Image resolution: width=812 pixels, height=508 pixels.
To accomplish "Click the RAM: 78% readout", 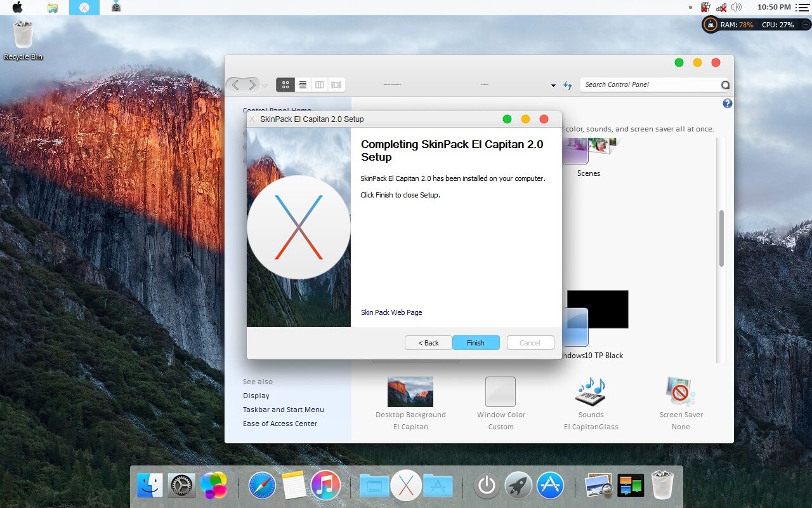I will 737,25.
